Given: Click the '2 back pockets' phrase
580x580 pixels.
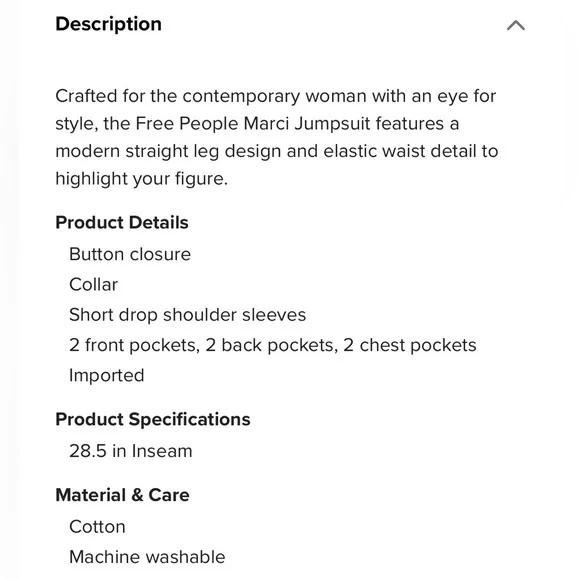Looking at the screenshot, I should click(272, 345).
